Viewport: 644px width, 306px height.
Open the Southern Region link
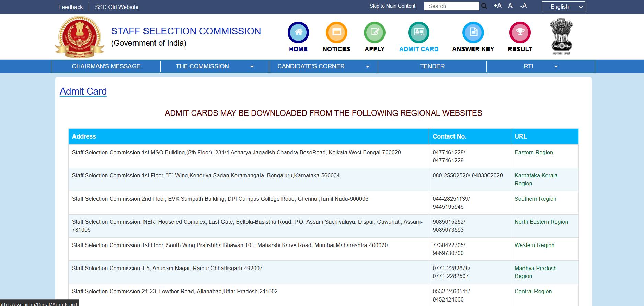tap(535, 199)
